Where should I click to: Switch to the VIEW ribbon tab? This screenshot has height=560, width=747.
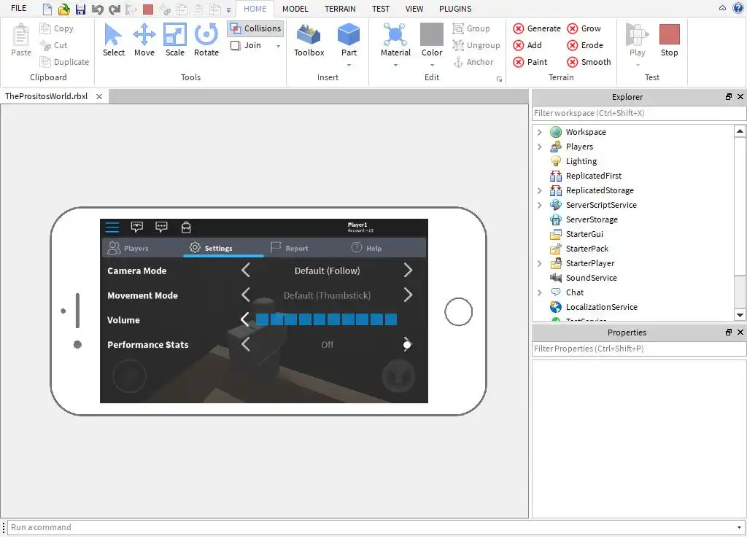[x=414, y=9]
